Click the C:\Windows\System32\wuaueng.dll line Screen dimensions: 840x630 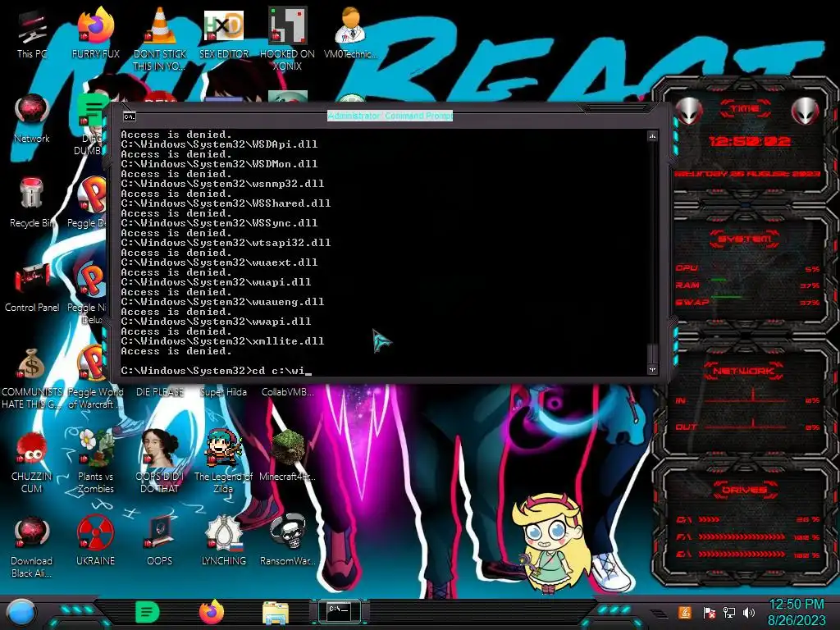tap(222, 302)
